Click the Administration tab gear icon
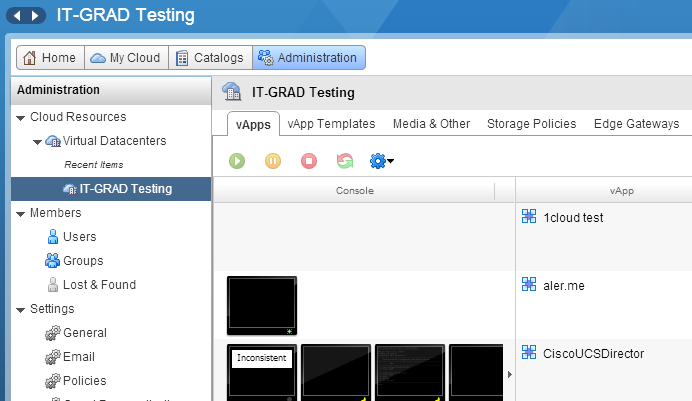 [266, 58]
